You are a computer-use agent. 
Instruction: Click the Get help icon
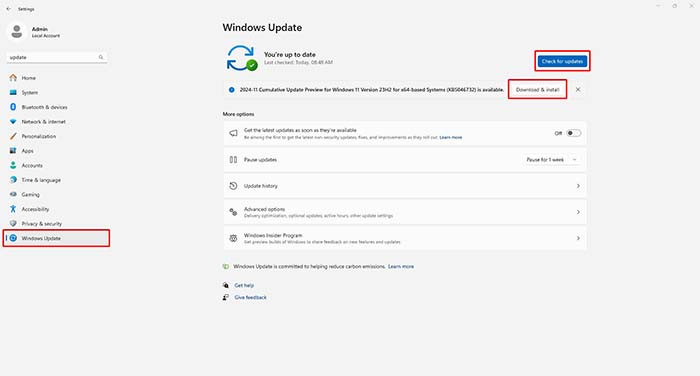click(x=226, y=285)
